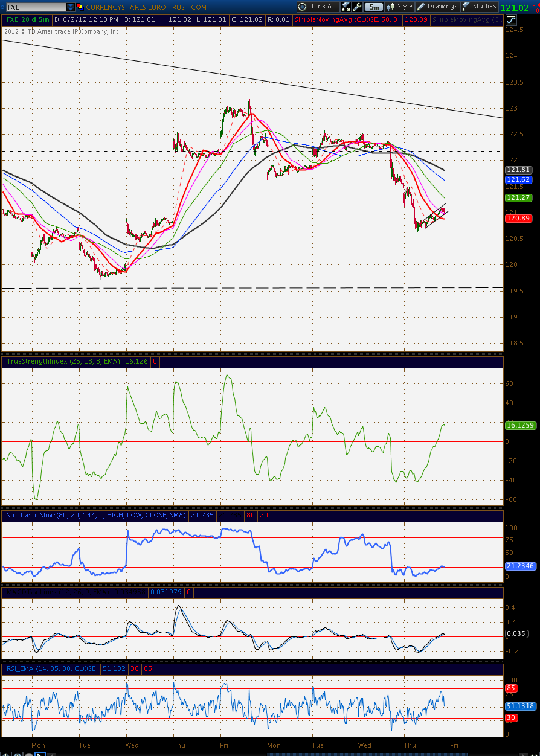This screenshot has width=540, height=756.
Task: Click the 21.235 stochastic header value
Action: click(x=202, y=515)
